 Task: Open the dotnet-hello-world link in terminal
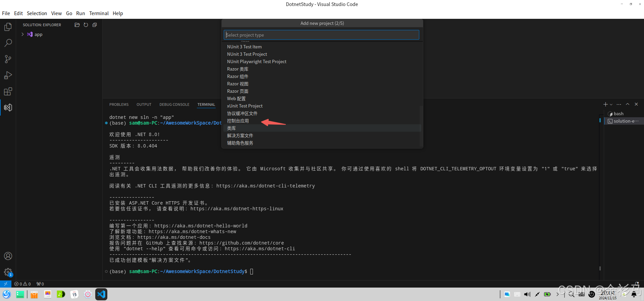tap(201, 226)
